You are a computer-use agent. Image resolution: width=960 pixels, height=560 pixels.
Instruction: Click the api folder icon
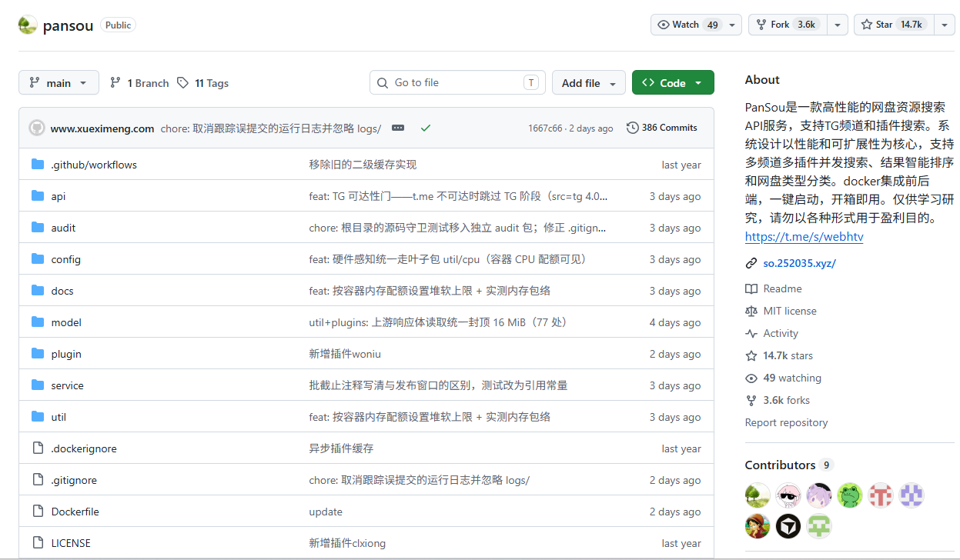38,196
